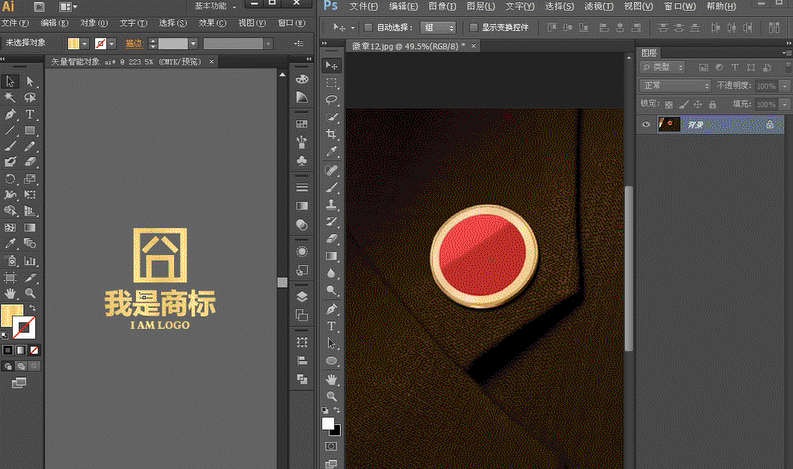Image resolution: width=793 pixels, height=469 pixels.
Task: Open the 基本功能 workspace switcher
Action: tap(213, 6)
